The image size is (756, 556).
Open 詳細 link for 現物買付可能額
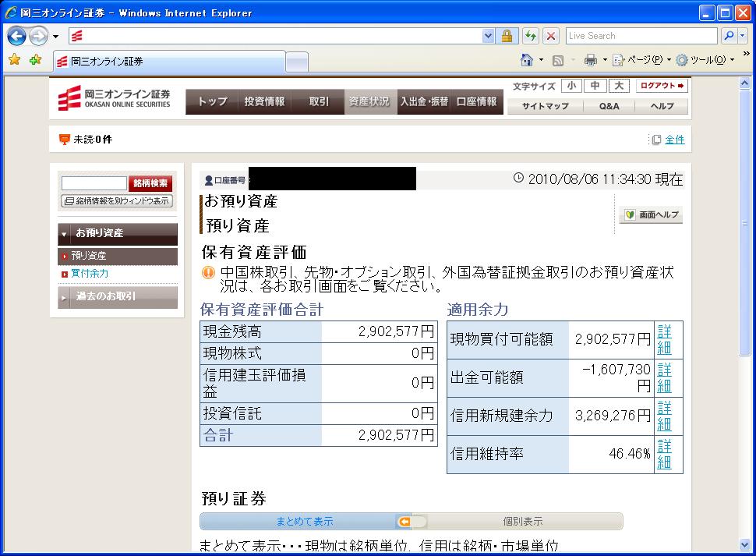pos(664,339)
